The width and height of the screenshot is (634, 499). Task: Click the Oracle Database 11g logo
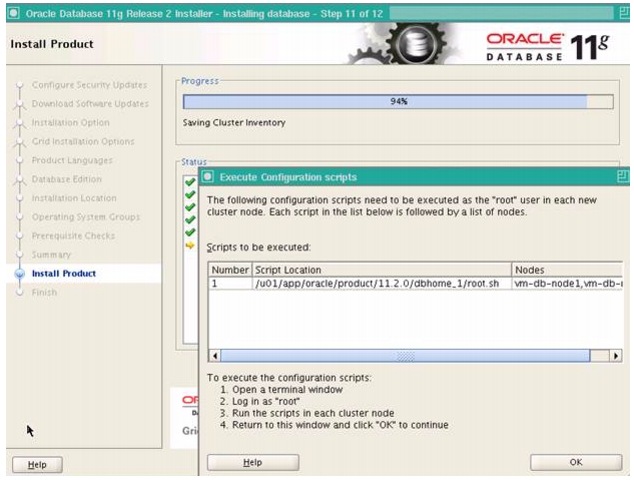pyautogui.click(x=548, y=47)
